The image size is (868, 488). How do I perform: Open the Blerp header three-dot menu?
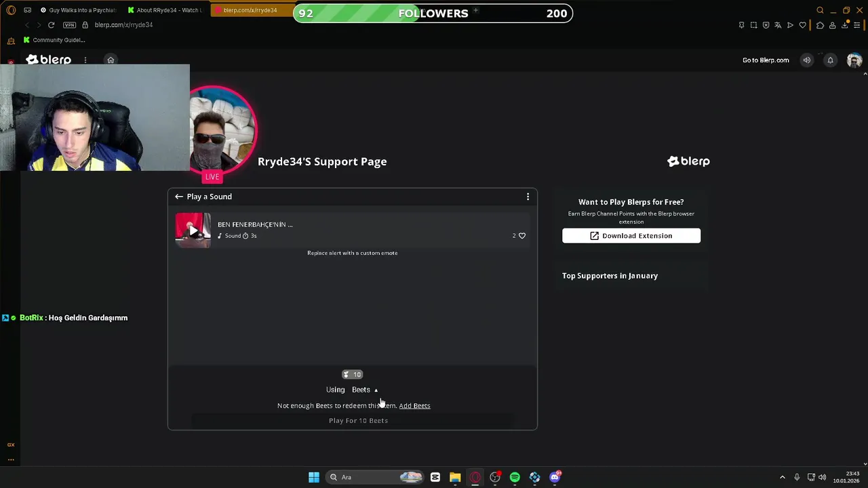[x=85, y=60]
